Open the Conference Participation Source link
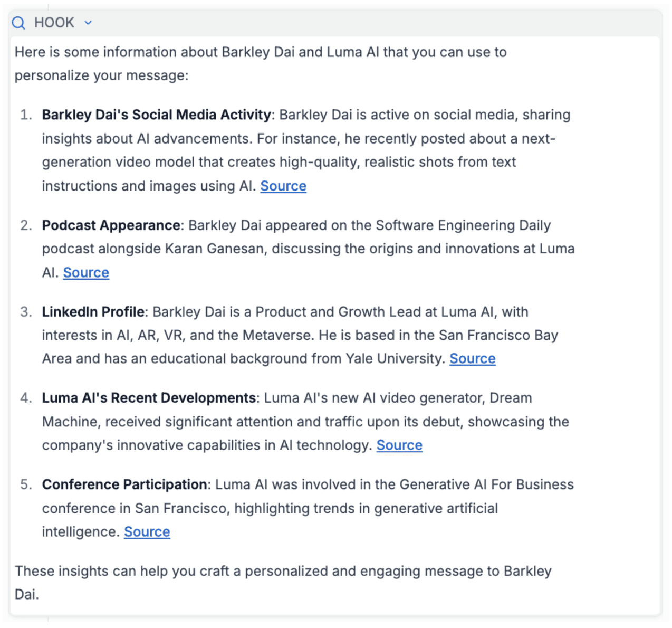This screenshot has height=628, width=672. 147,532
